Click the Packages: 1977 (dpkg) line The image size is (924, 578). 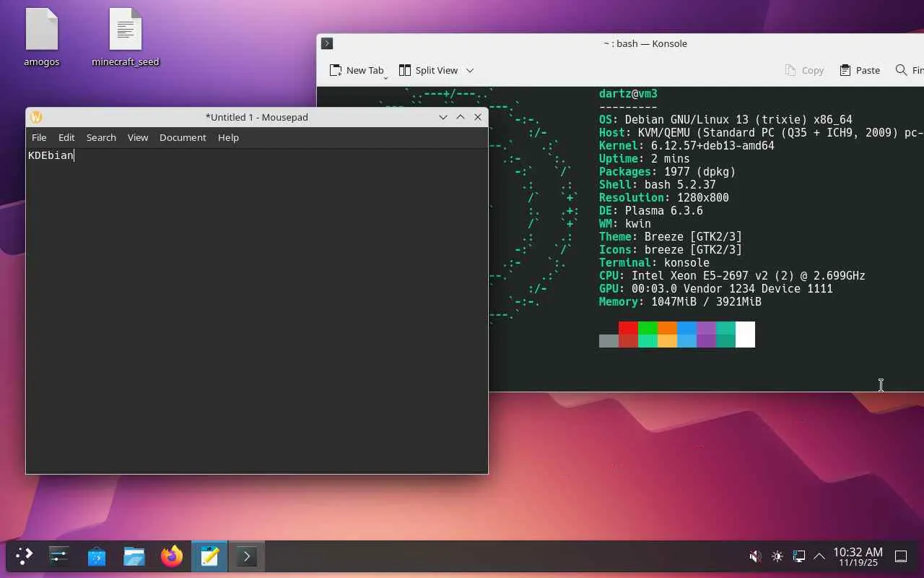[x=667, y=172]
